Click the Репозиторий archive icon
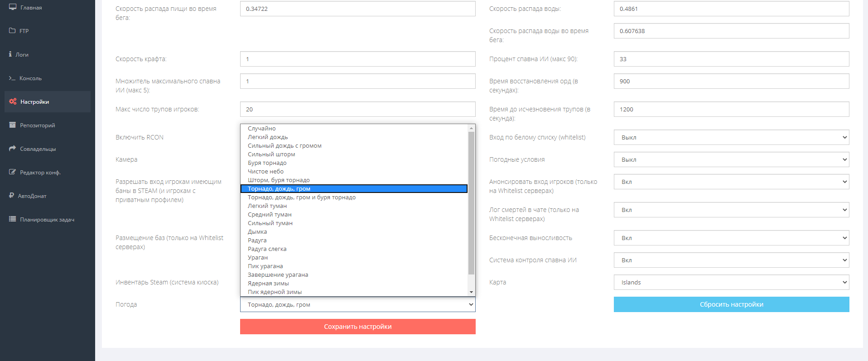The width and height of the screenshot is (868, 361). (x=12, y=125)
